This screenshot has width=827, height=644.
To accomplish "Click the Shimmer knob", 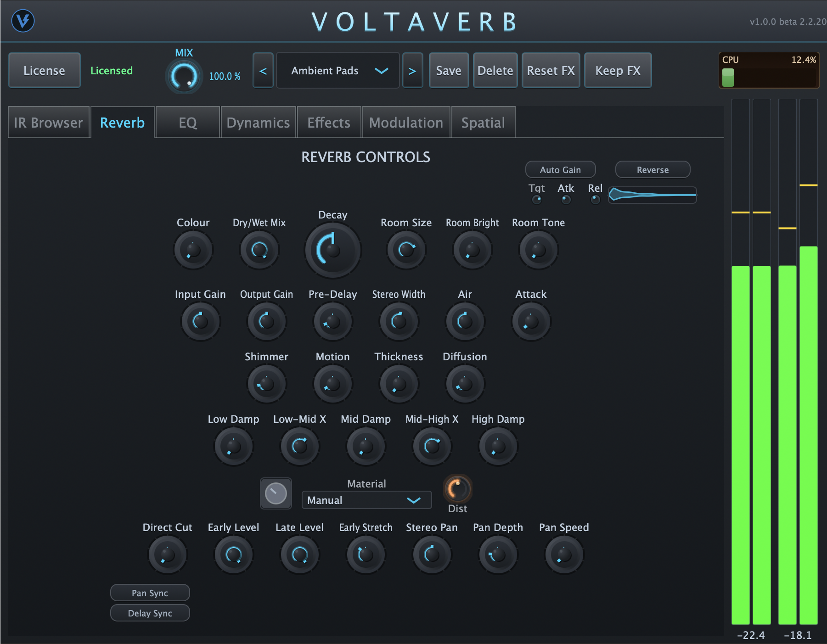I will 267,384.
